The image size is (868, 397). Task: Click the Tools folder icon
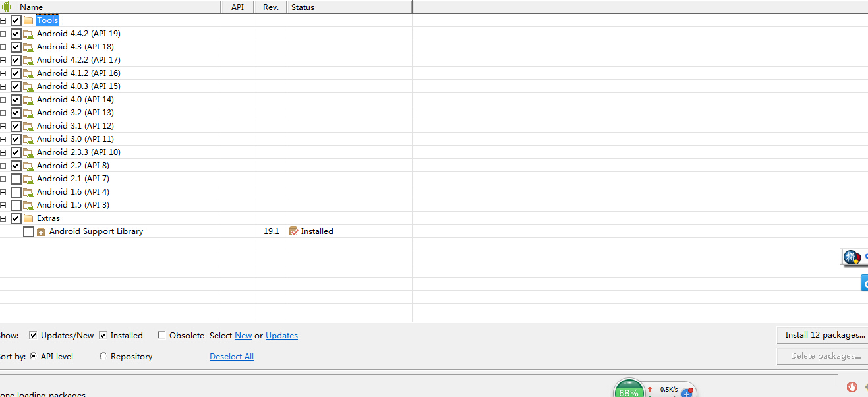pos(28,20)
